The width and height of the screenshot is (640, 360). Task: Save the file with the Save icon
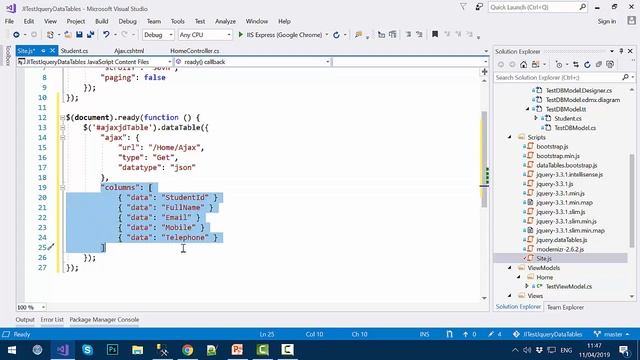pos(79,35)
